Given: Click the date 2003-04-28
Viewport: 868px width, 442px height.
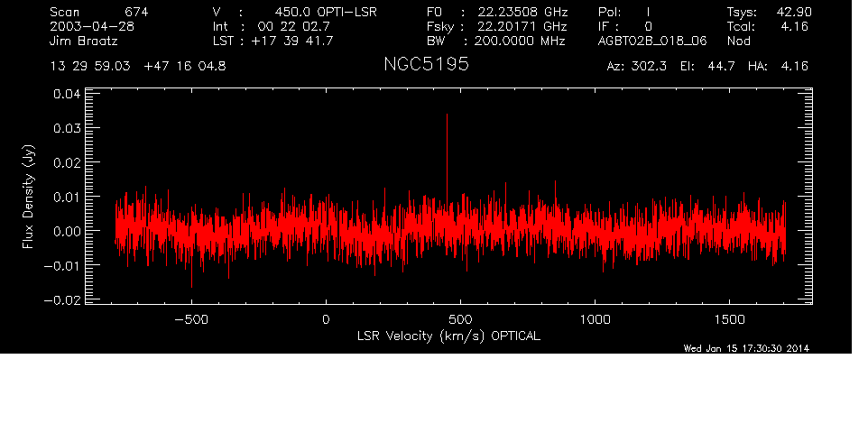Looking at the screenshot, I should click(92, 26).
